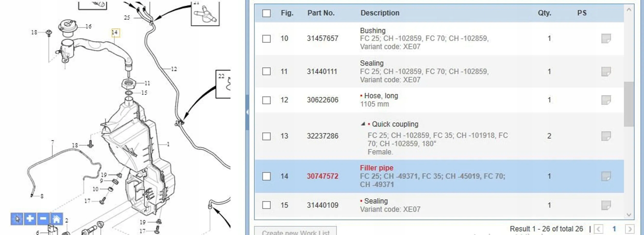
Task: Select callout 15 on the diagram
Action: (144, 93)
